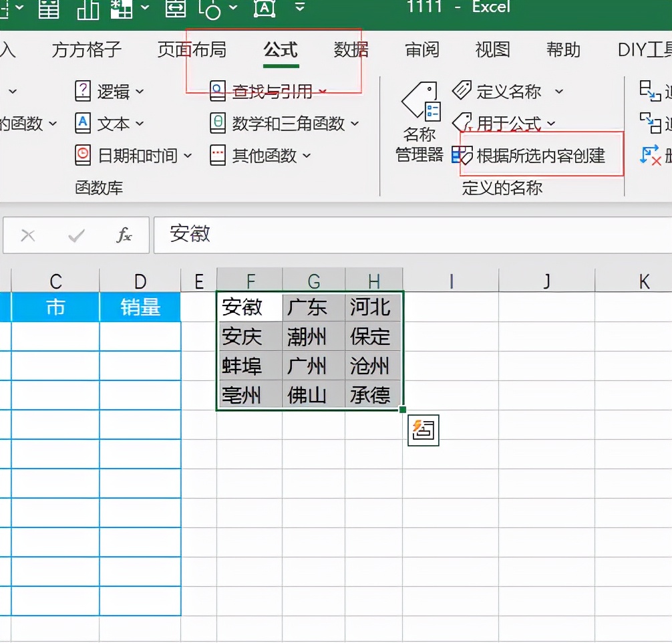
Task: Open the 帮助 tab
Action: [564, 49]
